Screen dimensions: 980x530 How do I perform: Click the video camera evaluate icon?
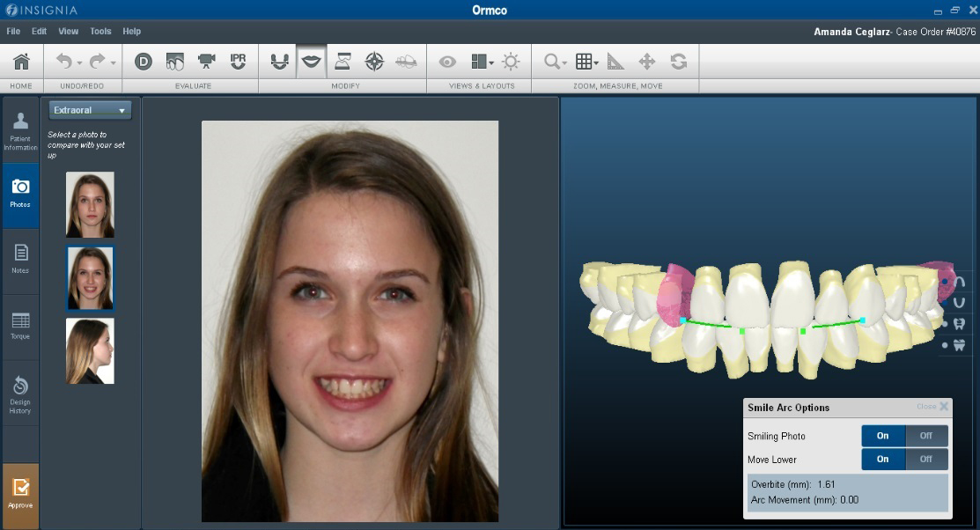point(206,62)
